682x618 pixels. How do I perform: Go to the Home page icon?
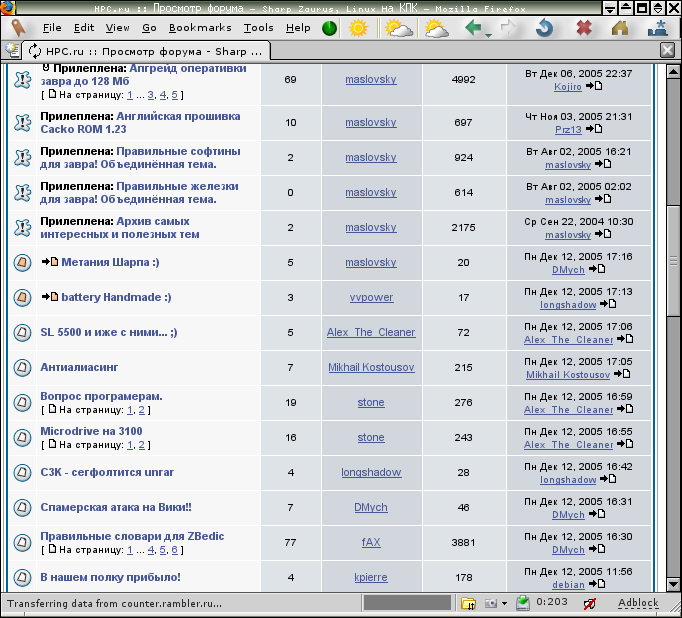click(x=620, y=28)
